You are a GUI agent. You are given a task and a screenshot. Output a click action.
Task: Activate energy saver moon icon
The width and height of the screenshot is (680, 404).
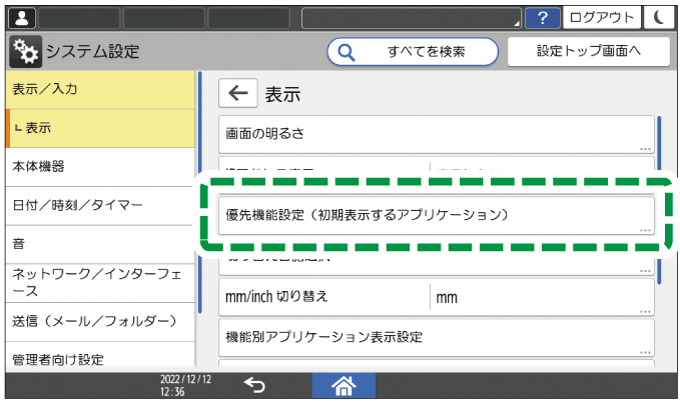[x=659, y=18]
